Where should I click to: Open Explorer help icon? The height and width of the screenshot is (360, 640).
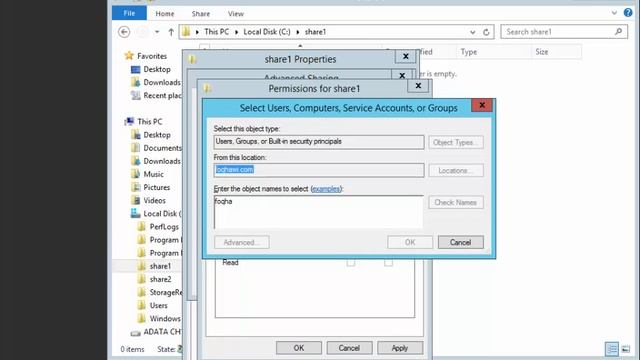click(x=628, y=13)
